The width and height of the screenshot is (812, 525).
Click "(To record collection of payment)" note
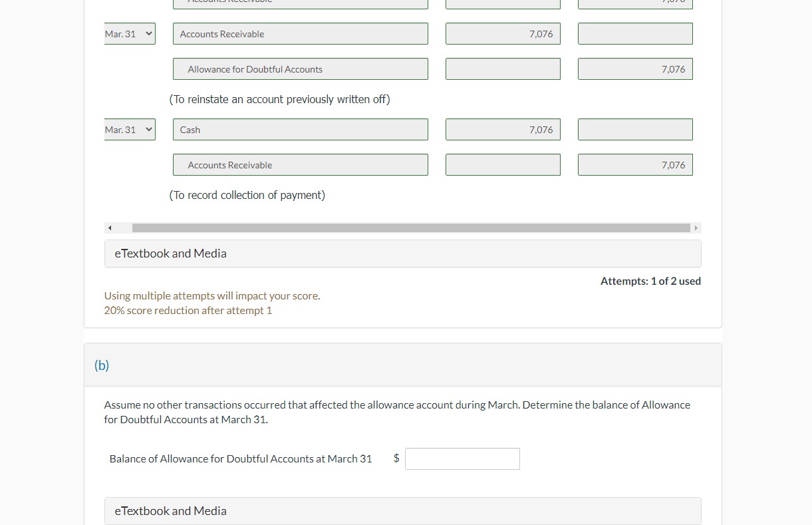tap(247, 195)
